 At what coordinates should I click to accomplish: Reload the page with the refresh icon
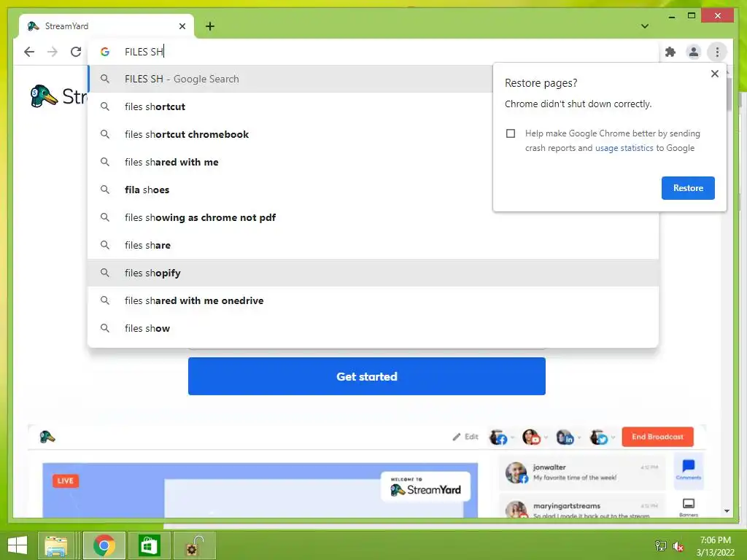pyautogui.click(x=76, y=52)
